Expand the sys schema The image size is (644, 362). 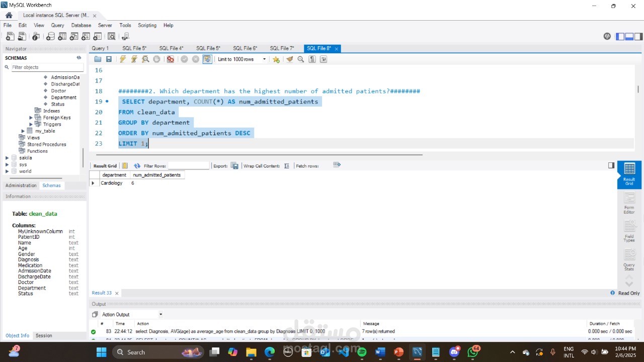(x=7, y=164)
